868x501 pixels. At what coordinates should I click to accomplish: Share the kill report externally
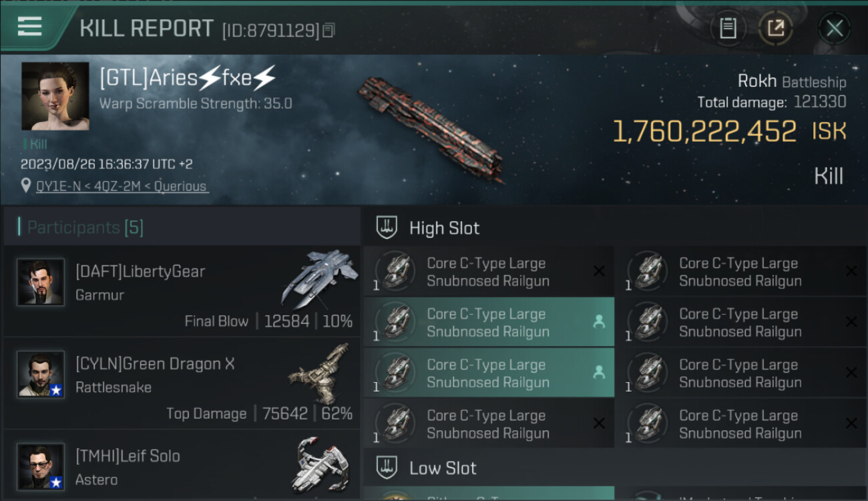775,28
